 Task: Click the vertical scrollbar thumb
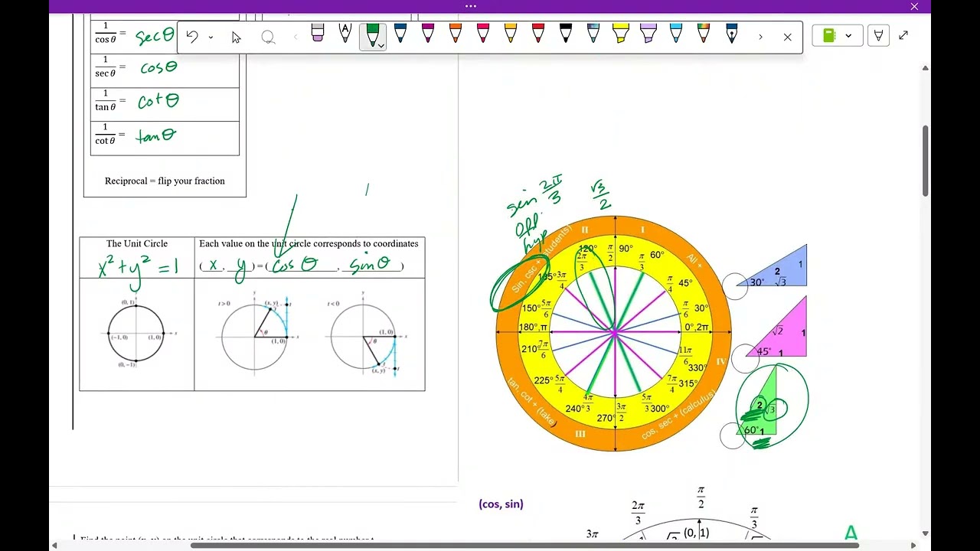(x=925, y=161)
